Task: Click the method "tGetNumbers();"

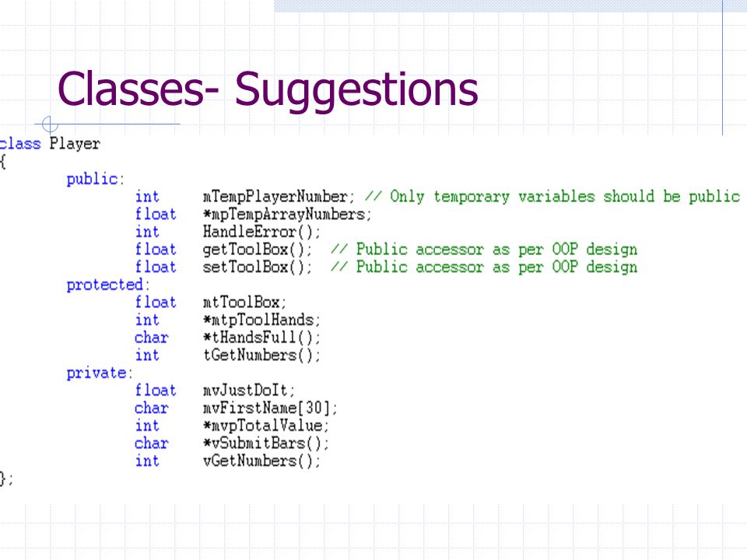Action: (261, 355)
